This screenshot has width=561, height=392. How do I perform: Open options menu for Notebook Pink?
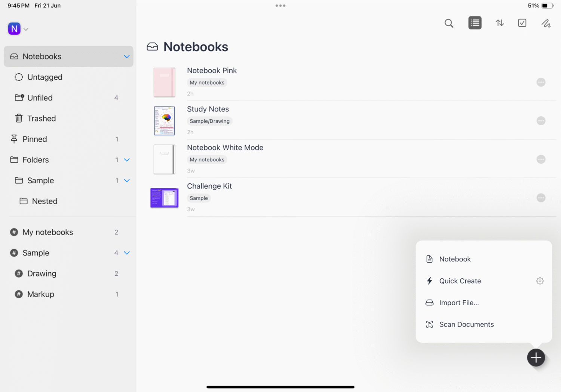click(541, 82)
